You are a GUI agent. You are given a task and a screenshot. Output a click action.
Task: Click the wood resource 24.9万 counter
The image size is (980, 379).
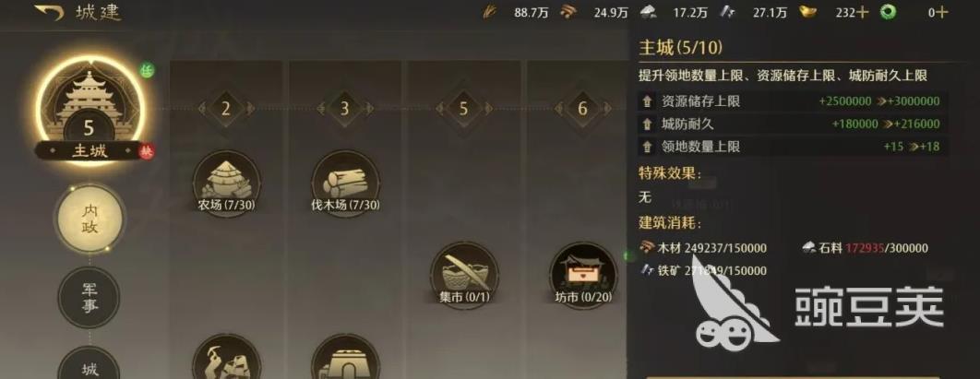(x=595, y=13)
